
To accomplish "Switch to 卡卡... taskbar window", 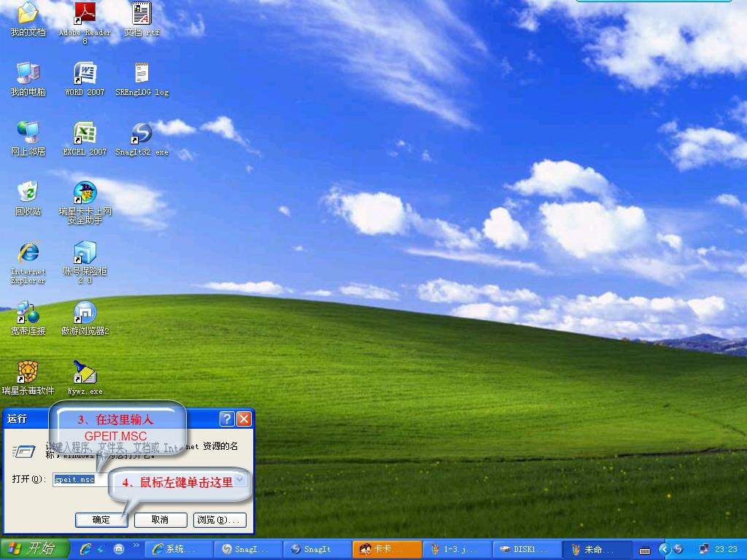I will [387, 549].
